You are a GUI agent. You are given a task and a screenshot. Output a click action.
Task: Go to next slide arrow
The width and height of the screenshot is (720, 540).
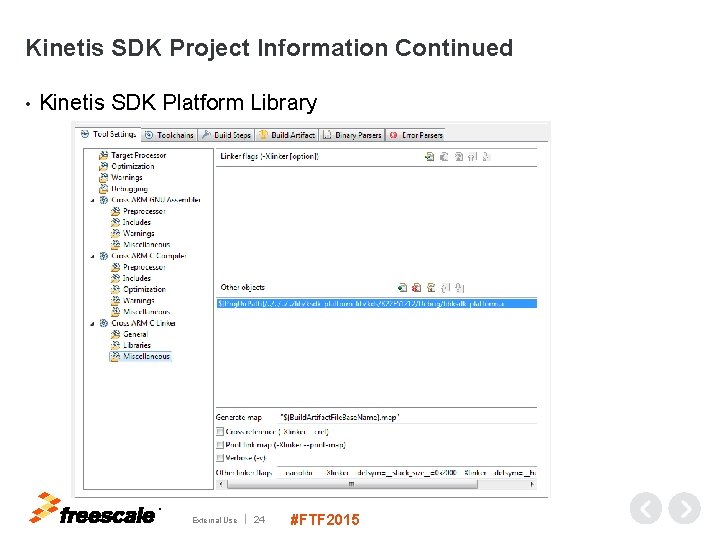point(684,509)
